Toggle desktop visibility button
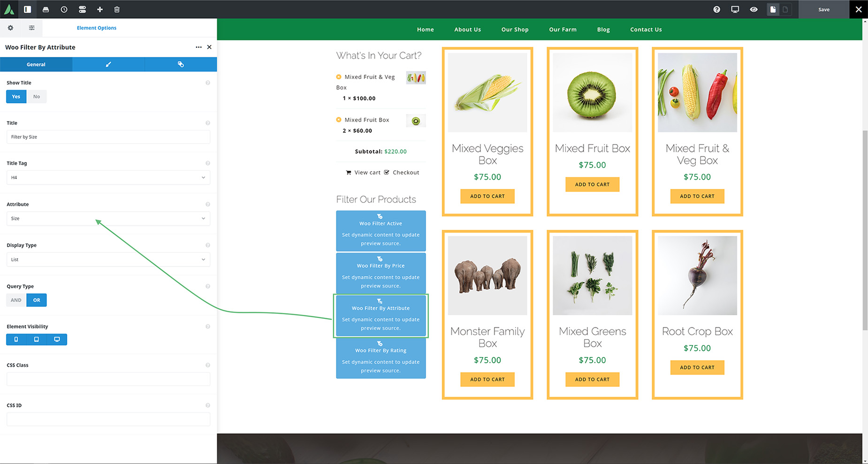Image resolution: width=868 pixels, height=464 pixels. [x=57, y=339]
